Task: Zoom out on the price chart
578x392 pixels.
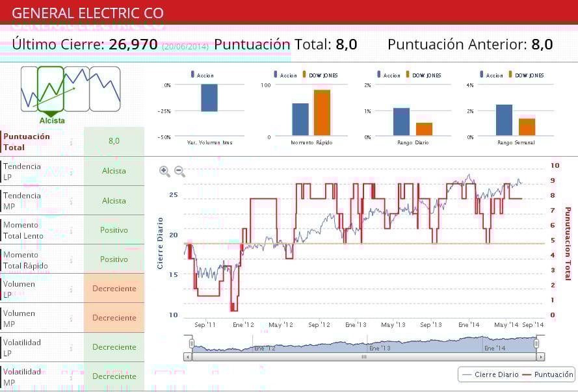Action: pos(179,172)
